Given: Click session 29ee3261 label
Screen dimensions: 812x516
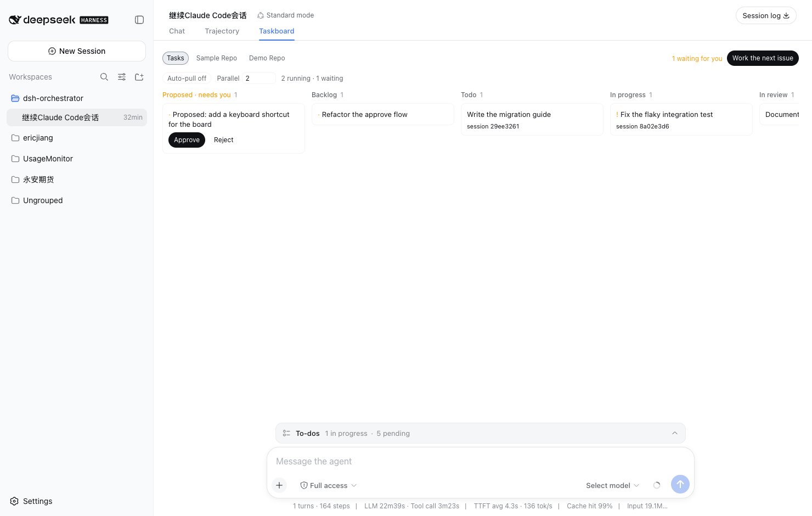Looking at the screenshot, I should click(493, 127).
